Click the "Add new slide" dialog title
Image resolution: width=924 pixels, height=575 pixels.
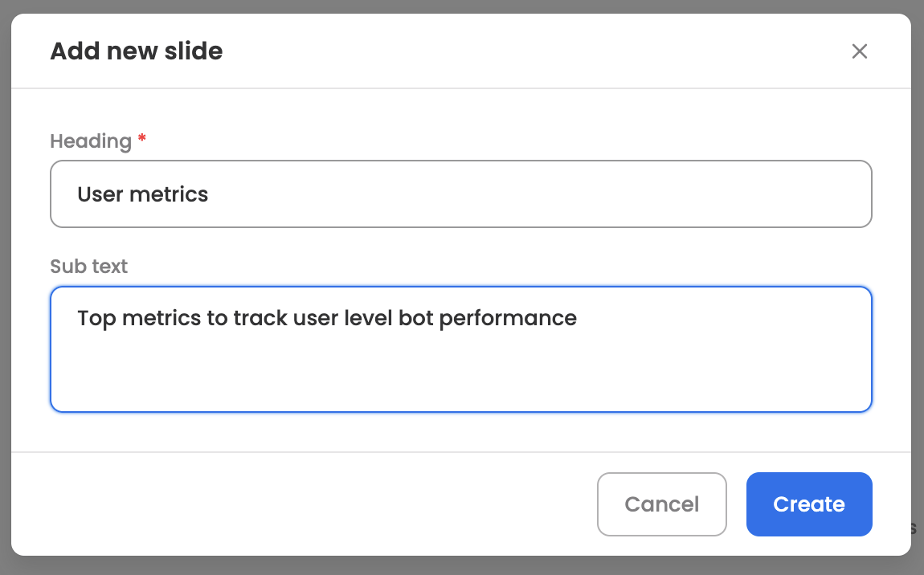click(x=137, y=52)
